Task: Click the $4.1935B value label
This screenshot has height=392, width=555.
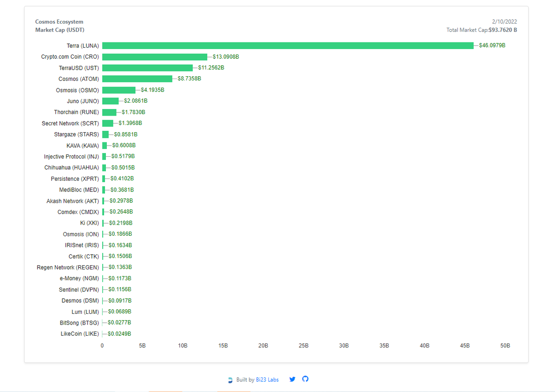Action: pyautogui.click(x=153, y=90)
